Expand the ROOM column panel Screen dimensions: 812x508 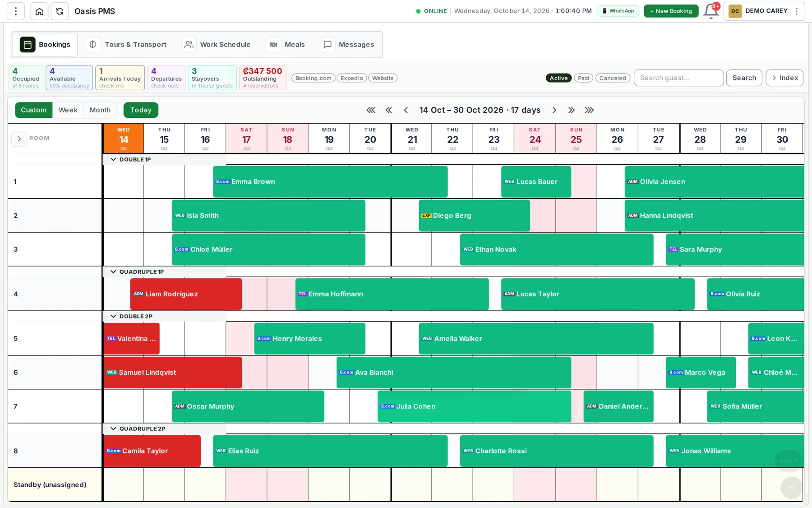point(19,139)
